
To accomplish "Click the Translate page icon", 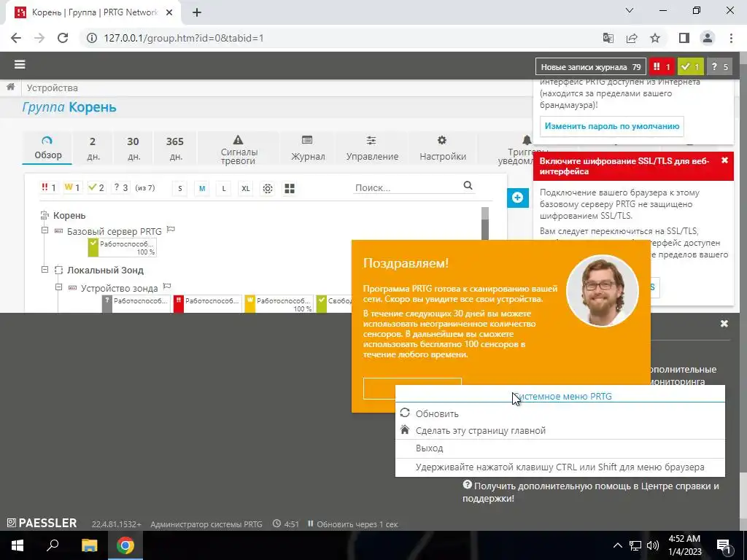I will click(x=608, y=38).
